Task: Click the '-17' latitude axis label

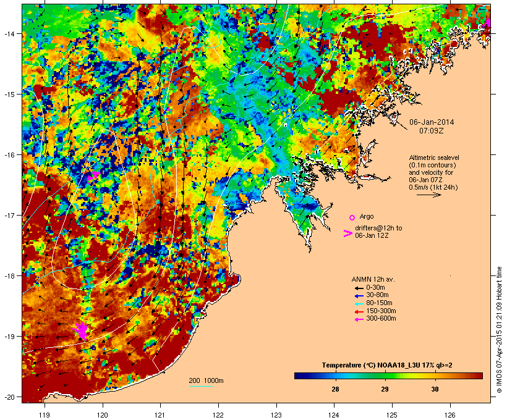Action: (x=9, y=216)
